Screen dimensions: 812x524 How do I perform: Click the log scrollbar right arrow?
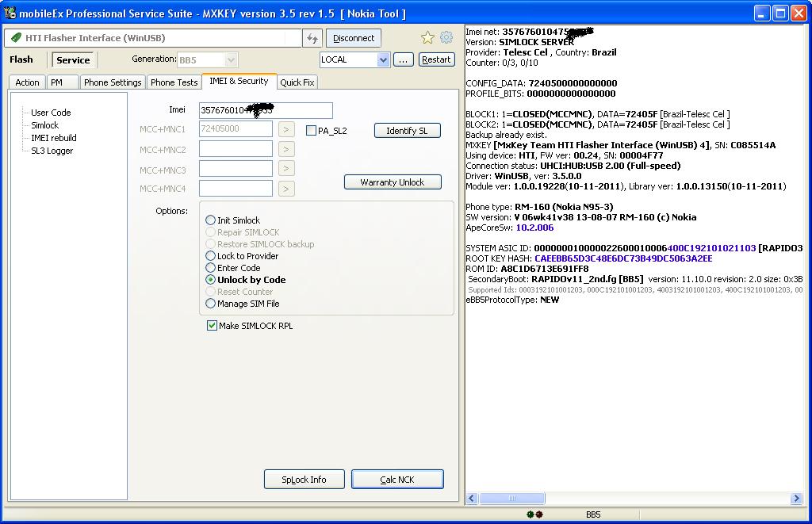796,498
